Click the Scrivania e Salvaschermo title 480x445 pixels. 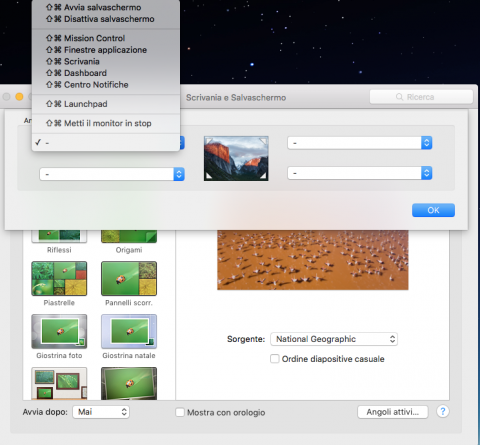click(236, 97)
